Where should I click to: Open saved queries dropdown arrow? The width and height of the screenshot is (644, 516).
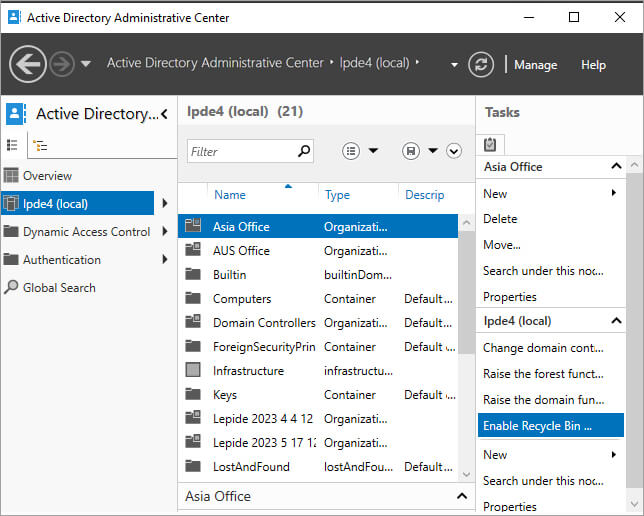(433, 151)
